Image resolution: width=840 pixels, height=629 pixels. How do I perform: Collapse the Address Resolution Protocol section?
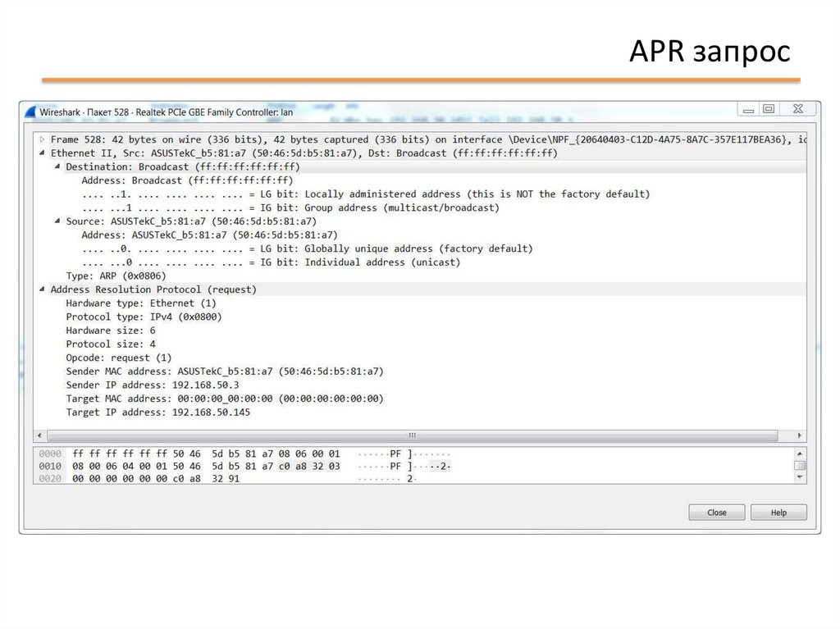(43, 289)
